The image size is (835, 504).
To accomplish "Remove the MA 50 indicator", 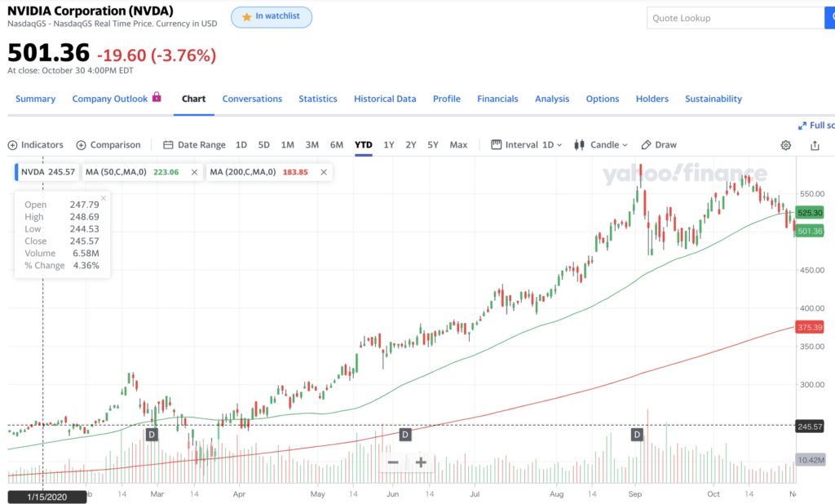I will click(x=194, y=172).
